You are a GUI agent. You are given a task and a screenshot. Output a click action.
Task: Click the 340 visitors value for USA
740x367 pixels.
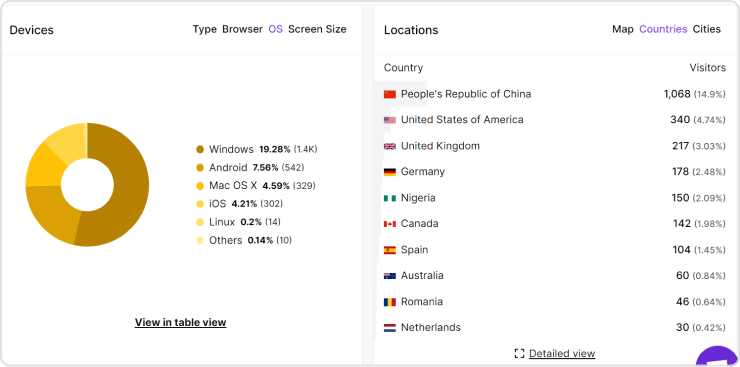click(680, 120)
